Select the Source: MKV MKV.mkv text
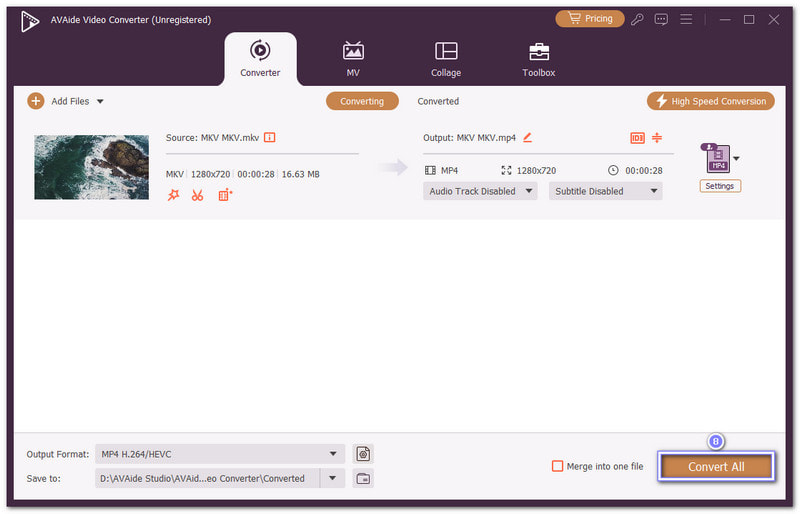Screen dimensions: 800x514 [212, 138]
